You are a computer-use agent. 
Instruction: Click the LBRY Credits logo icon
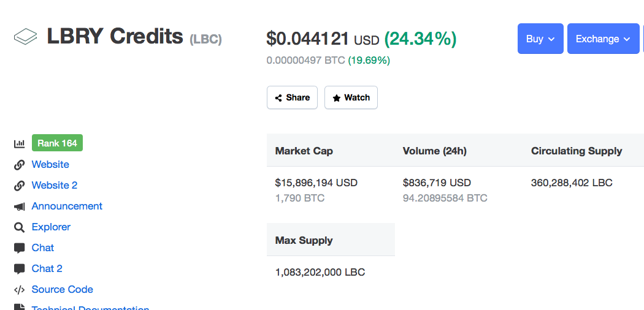coord(26,37)
